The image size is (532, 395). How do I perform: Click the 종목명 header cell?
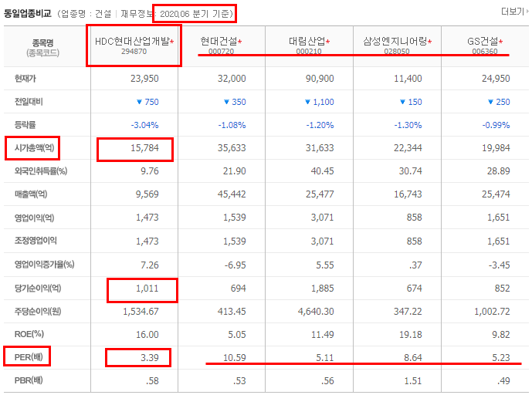(42, 48)
